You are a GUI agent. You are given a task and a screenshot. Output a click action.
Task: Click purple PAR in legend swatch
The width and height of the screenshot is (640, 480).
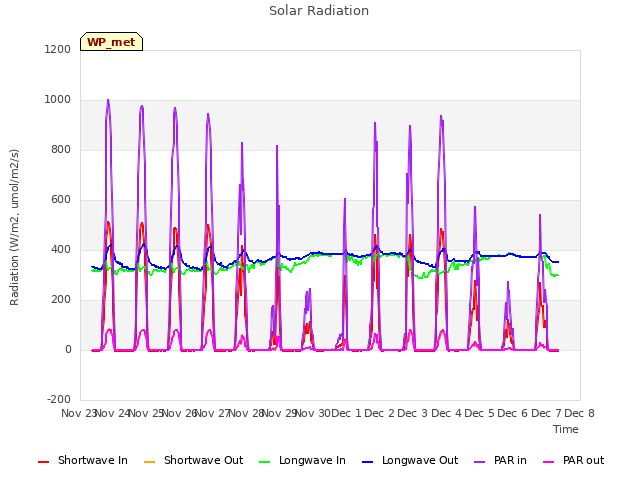pos(480,462)
